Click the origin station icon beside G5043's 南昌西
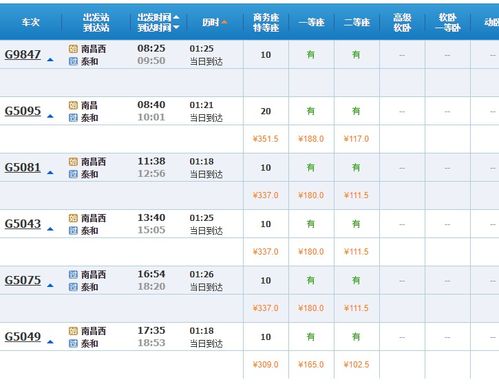This screenshot has width=499, height=384. click(73, 218)
